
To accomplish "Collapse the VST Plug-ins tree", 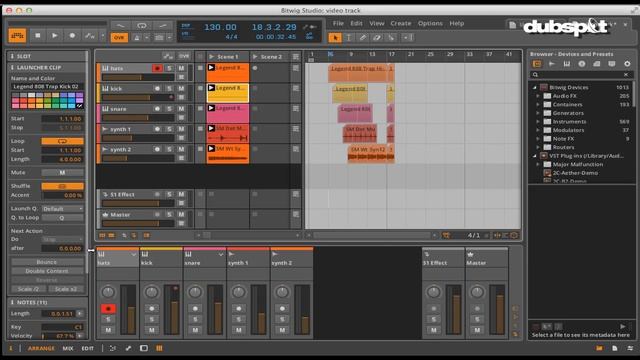I will pos(534,156).
